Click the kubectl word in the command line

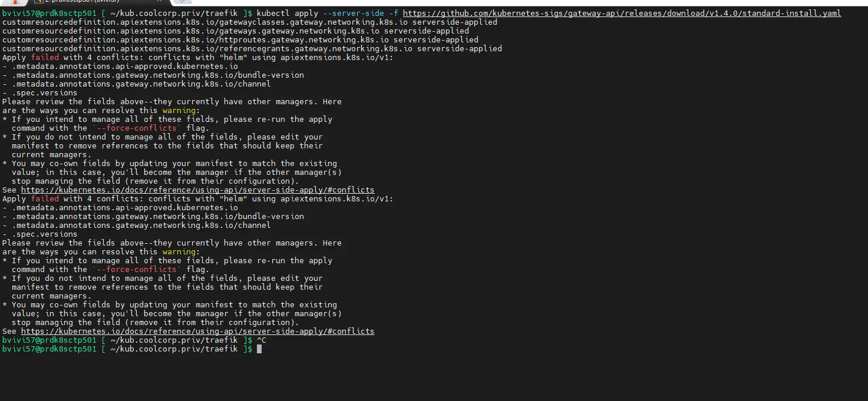tap(273, 13)
